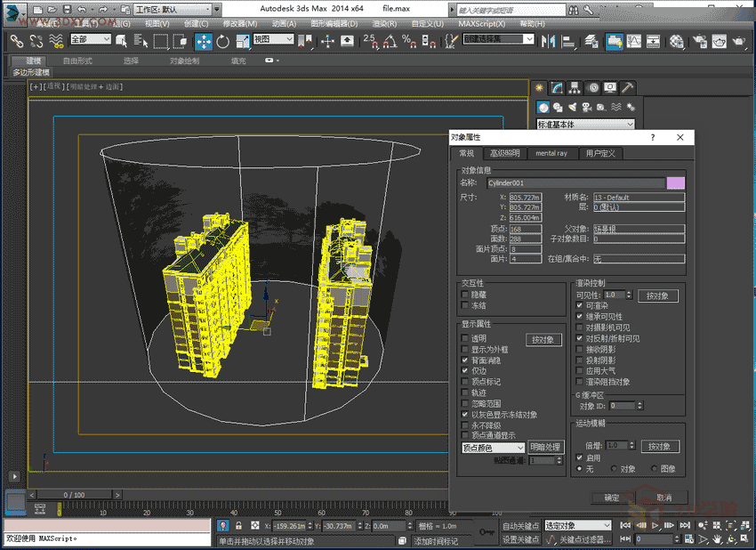The image size is (756, 550).
Task: Select the 图像 motion blur radio button
Action: click(x=655, y=468)
